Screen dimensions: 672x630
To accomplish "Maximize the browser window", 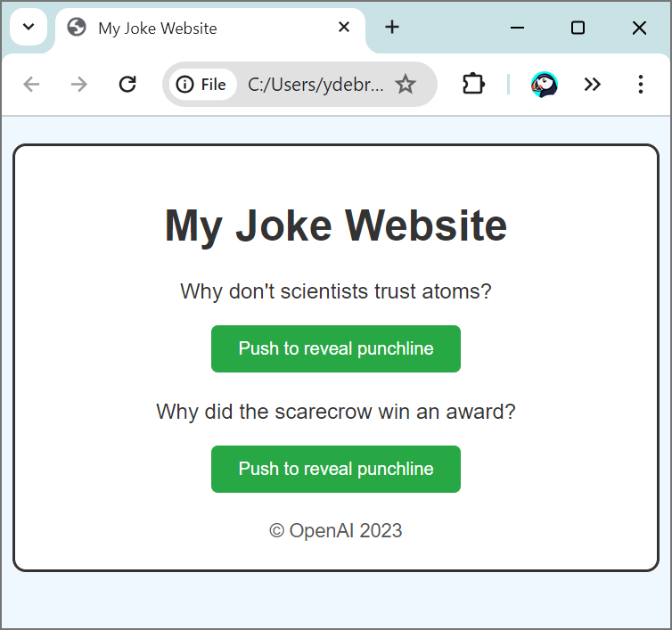I will pos(578,28).
